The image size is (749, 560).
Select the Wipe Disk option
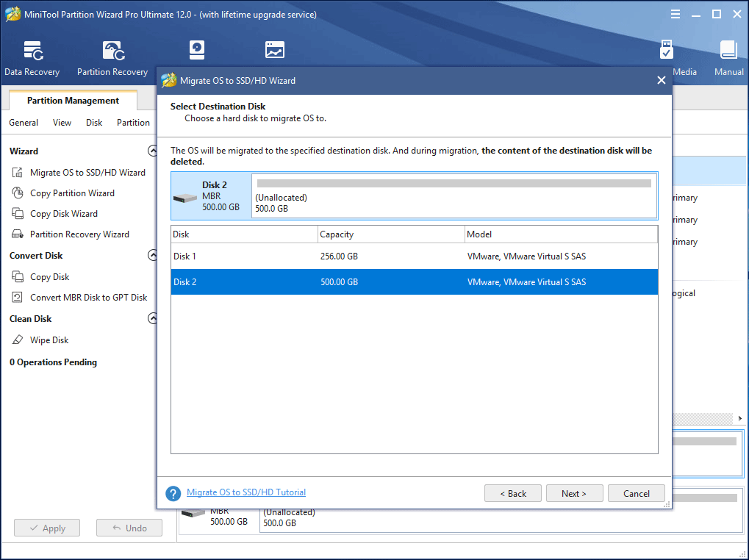coord(49,340)
